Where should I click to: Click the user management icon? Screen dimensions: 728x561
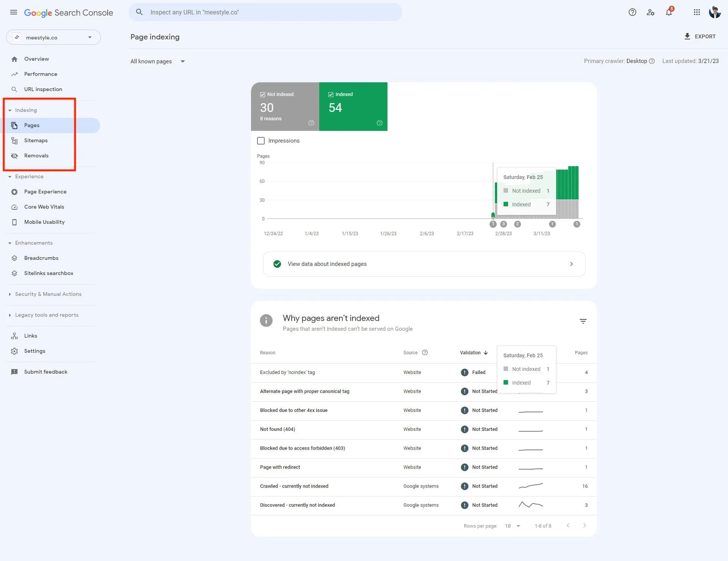(651, 12)
